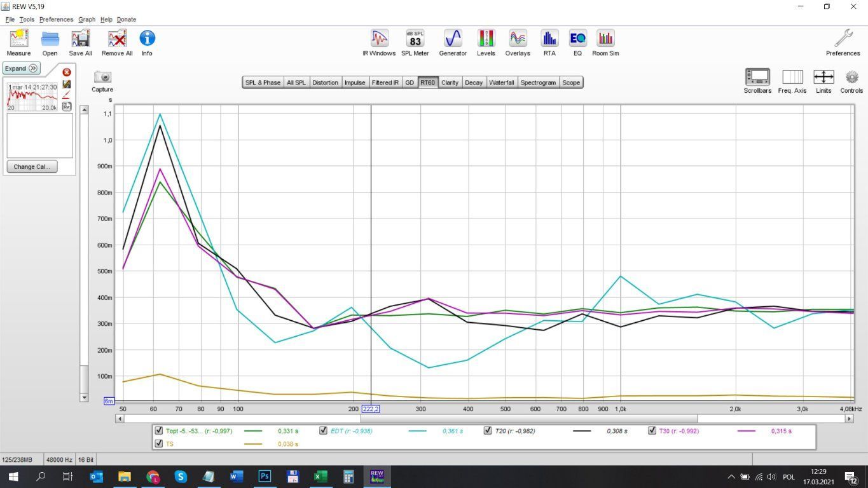
Task: Show hidden system tray icons
Action: tap(731, 477)
